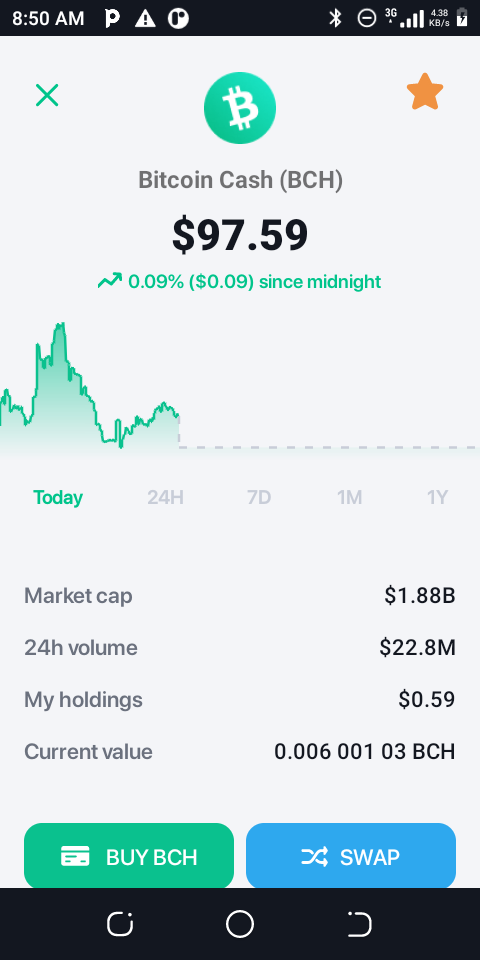Tap the Bluetooth status bar icon
The width and height of the screenshot is (480, 960).
(335, 18)
